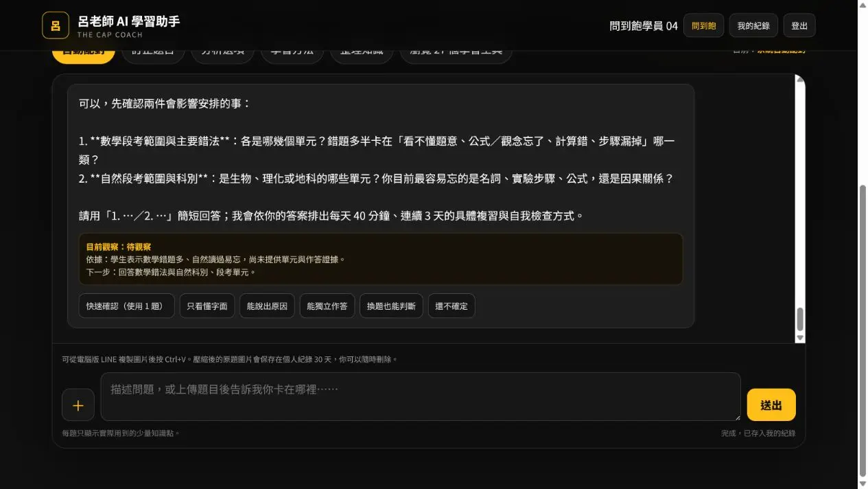Viewport: 868px width, 489px height.
Task: Select 快速確認（使用 1 題）chip
Action: tap(127, 306)
